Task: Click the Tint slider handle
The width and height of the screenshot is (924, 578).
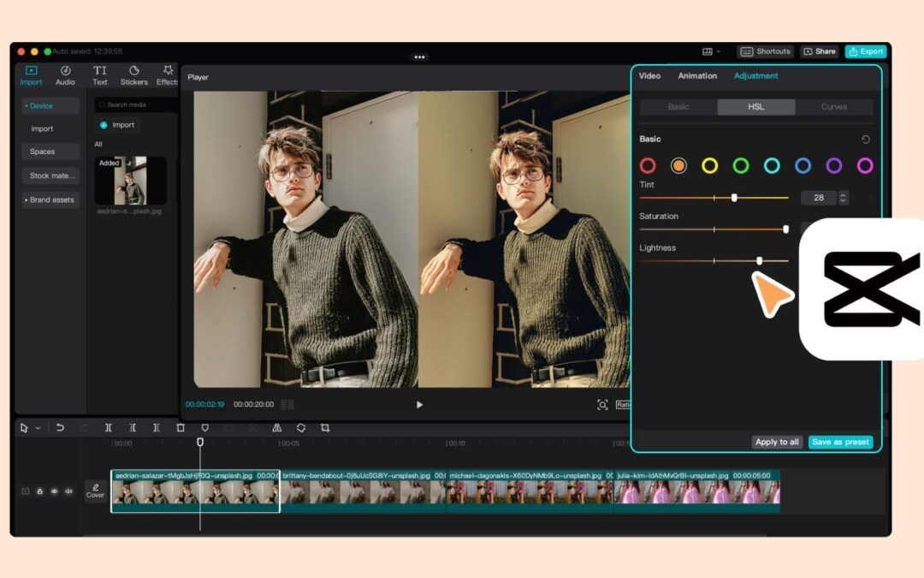Action: click(x=734, y=198)
